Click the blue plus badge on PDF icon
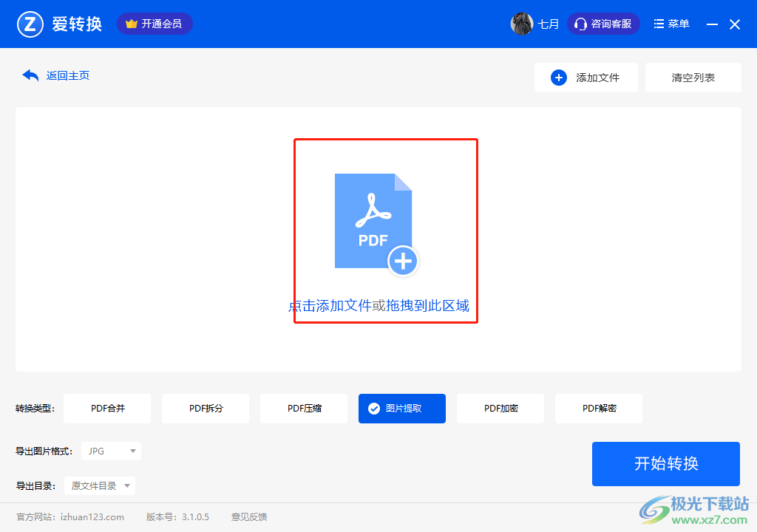This screenshot has width=757, height=532. (403, 261)
